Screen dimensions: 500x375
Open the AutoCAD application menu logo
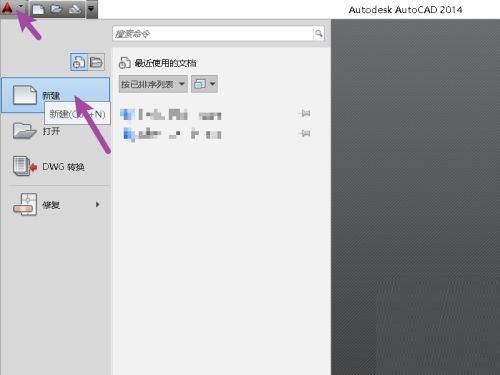click(7, 8)
